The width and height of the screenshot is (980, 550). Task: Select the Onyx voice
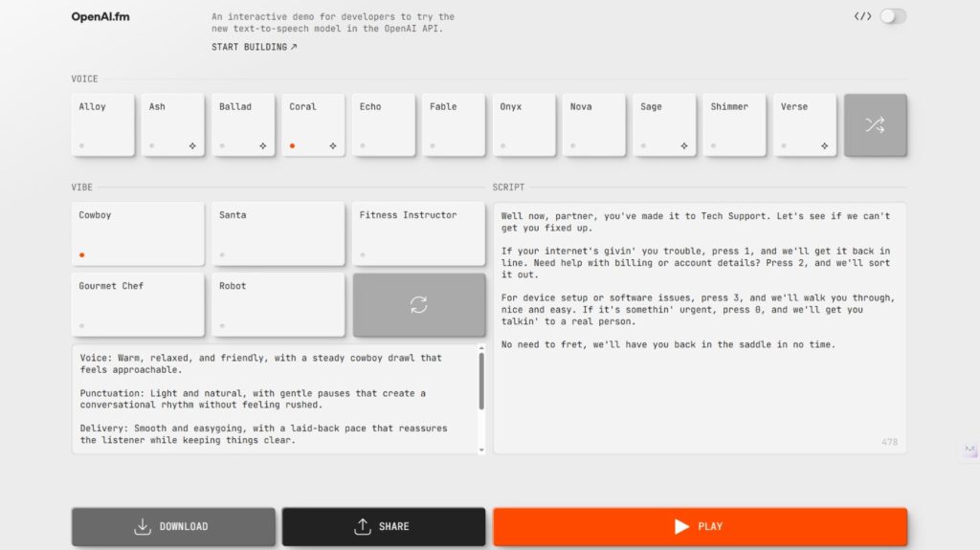click(523, 124)
